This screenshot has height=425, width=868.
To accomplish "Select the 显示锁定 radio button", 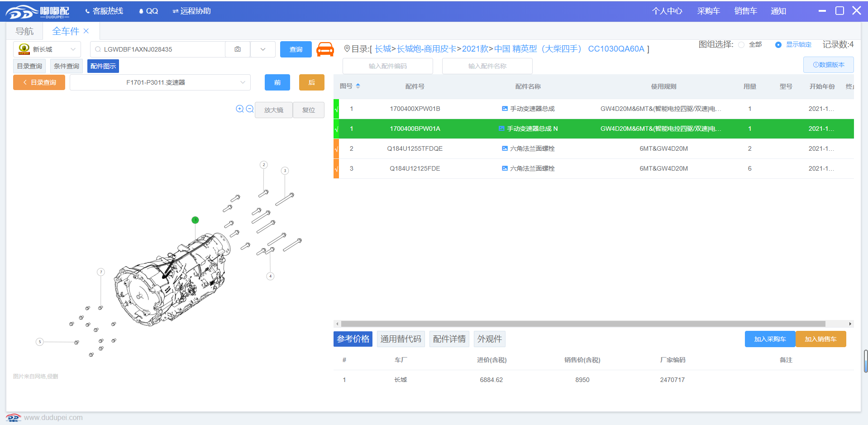I will click(x=778, y=45).
